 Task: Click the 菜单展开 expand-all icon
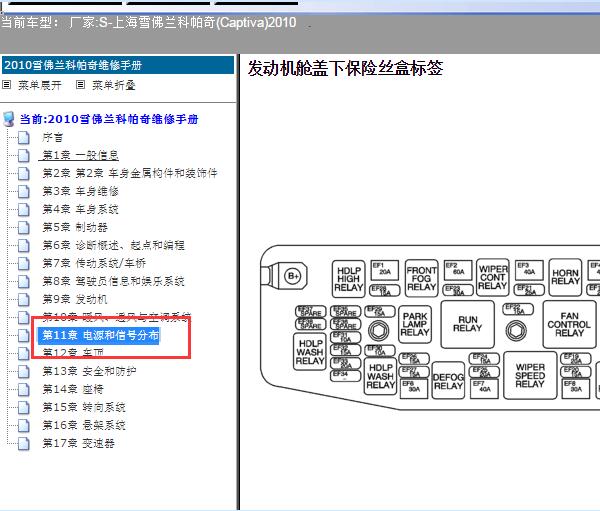click(7, 85)
